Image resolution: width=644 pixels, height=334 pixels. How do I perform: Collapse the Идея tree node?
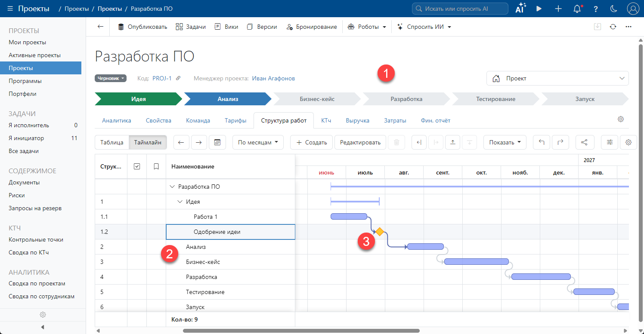pyautogui.click(x=180, y=202)
